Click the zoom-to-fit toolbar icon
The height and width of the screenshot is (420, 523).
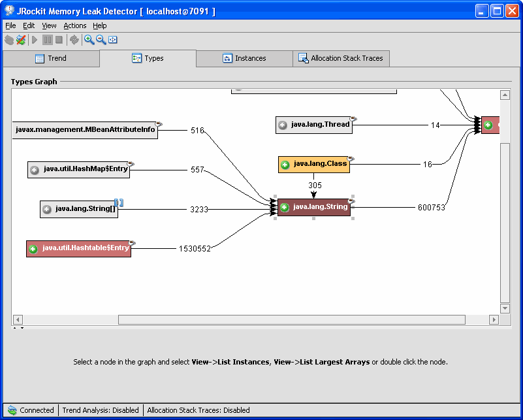click(113, 40)
